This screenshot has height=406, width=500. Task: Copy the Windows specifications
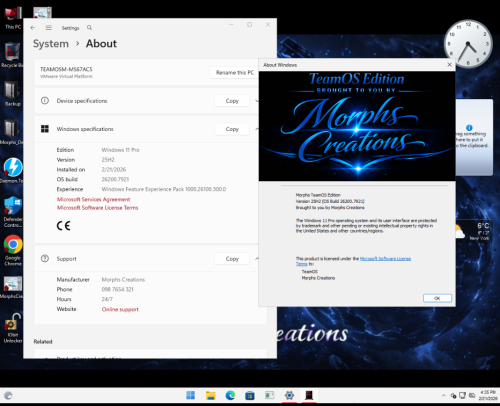click(232, 129)
